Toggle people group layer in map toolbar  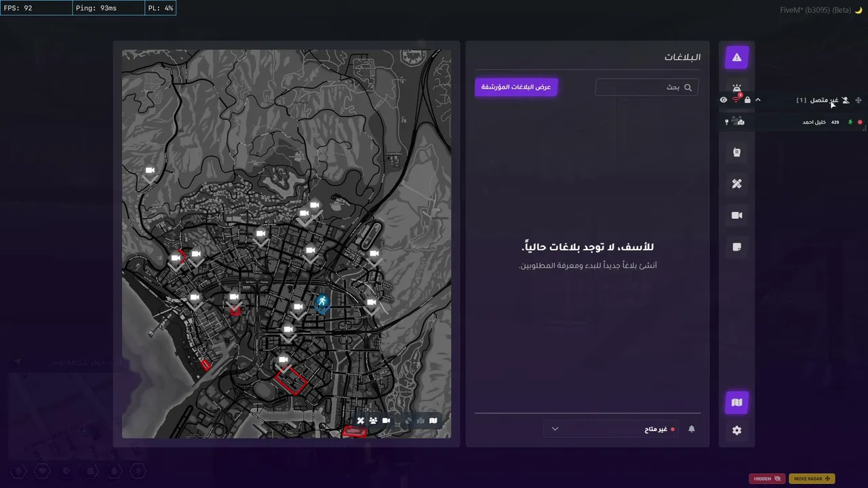point(373,421)
